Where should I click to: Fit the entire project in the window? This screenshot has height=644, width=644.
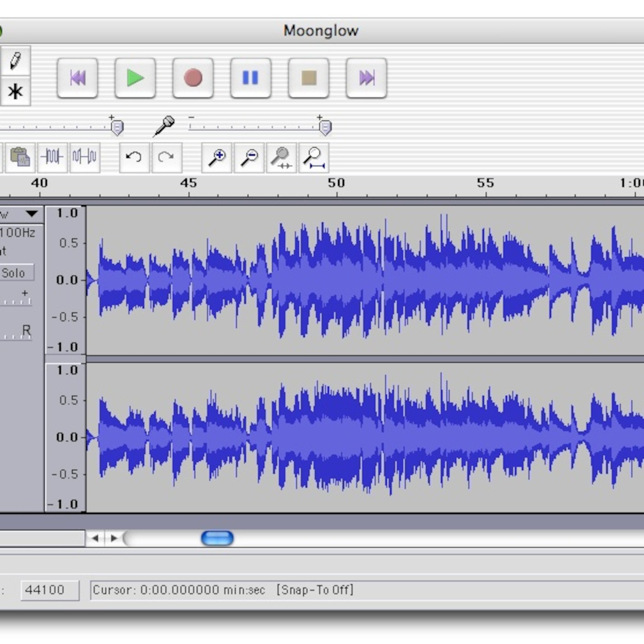[x=315, y=157]
